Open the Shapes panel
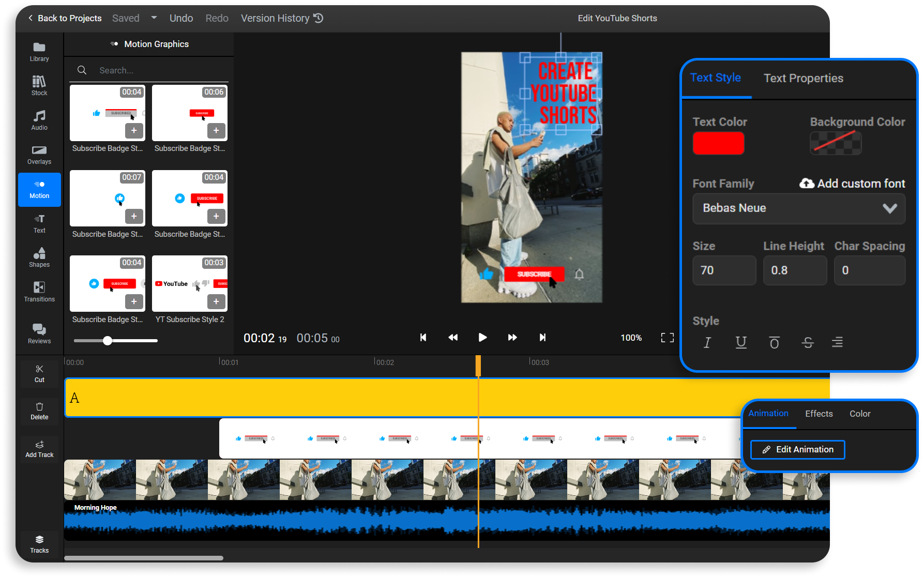The image size is (924, 578). (39, 257)
